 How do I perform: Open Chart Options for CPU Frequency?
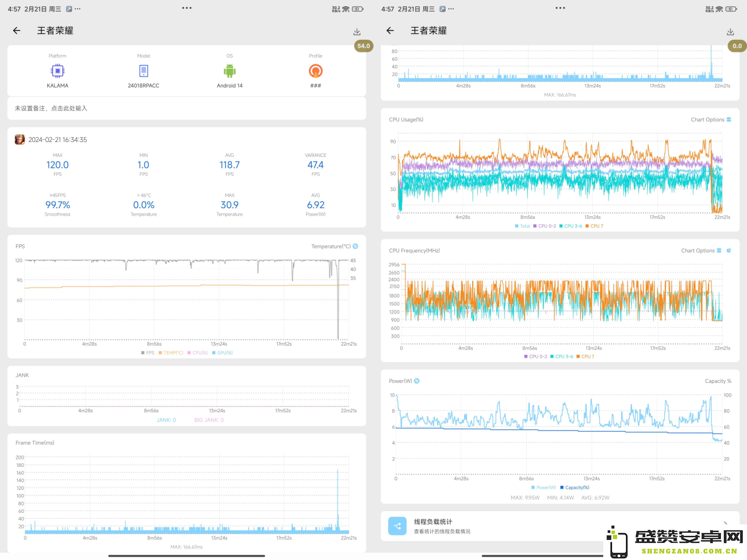[x=701, y=251]
